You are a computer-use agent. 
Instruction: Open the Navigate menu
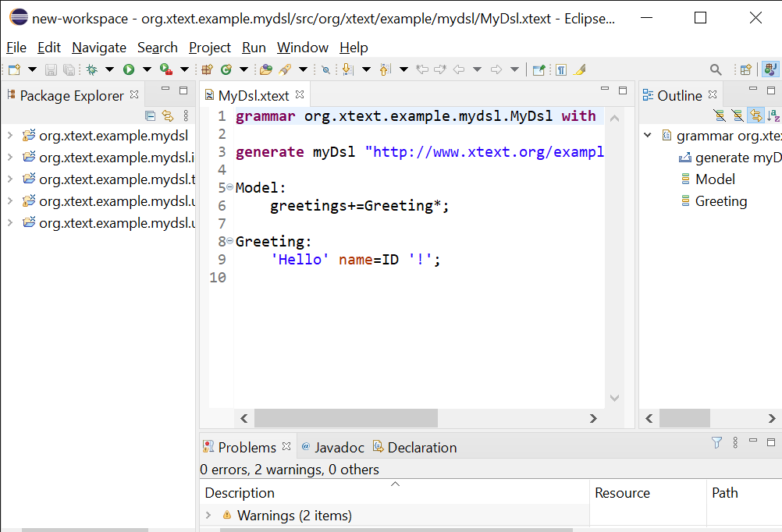pyautogui.click(x=99, y=48)
